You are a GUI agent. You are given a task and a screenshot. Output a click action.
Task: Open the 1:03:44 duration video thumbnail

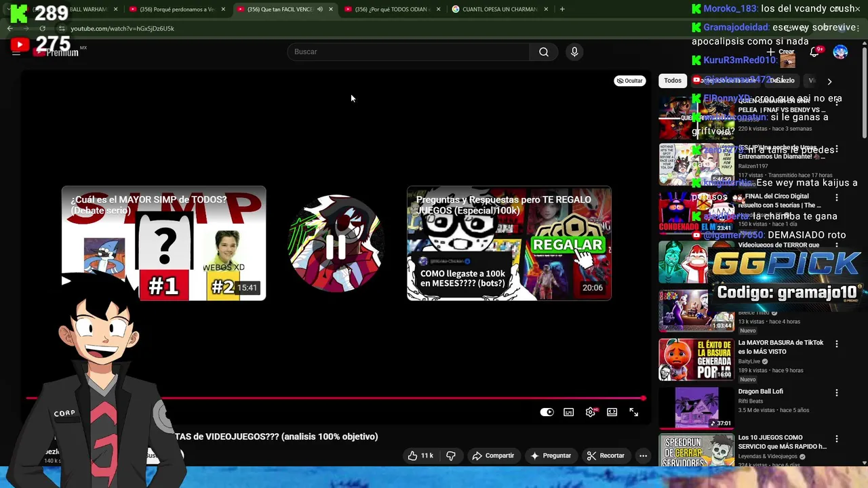(696, 311)
